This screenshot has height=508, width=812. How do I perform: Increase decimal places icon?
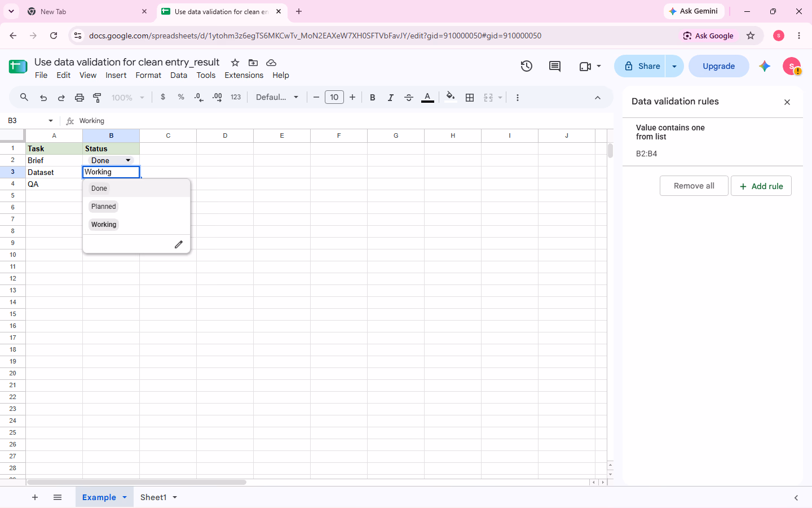[x=217, y=97]
